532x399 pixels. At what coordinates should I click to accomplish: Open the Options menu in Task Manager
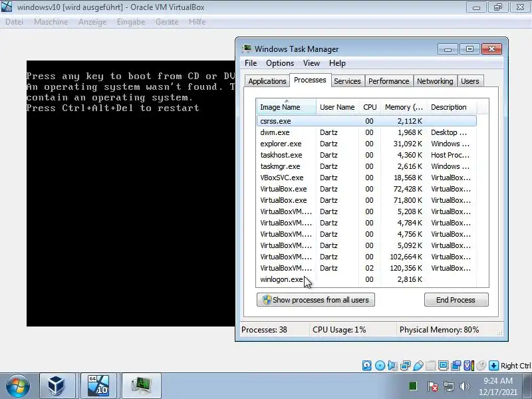tap(280, 63)
